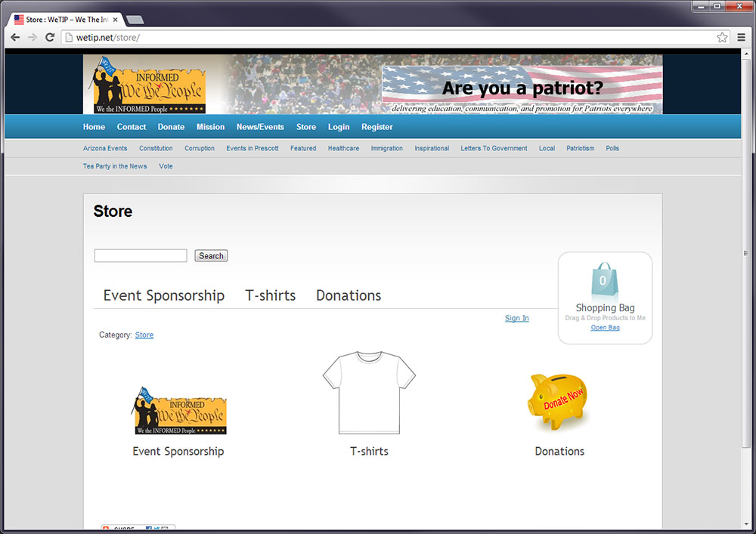Select the Store WeTIP browser tab
The height and width of the screenshot is (534, 756).
pyautogui.click(x=66, y=20)
